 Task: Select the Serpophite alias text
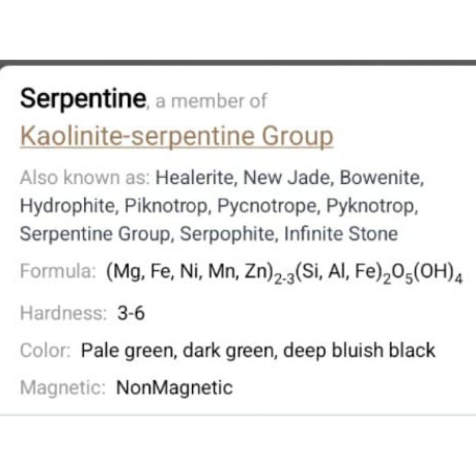(227, 234)
